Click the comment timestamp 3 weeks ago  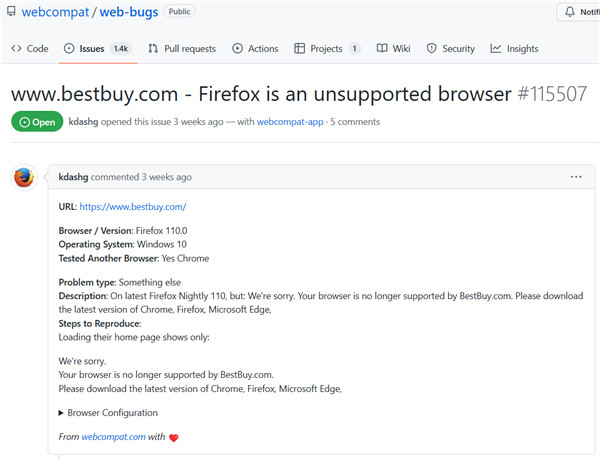pos(166,177)
